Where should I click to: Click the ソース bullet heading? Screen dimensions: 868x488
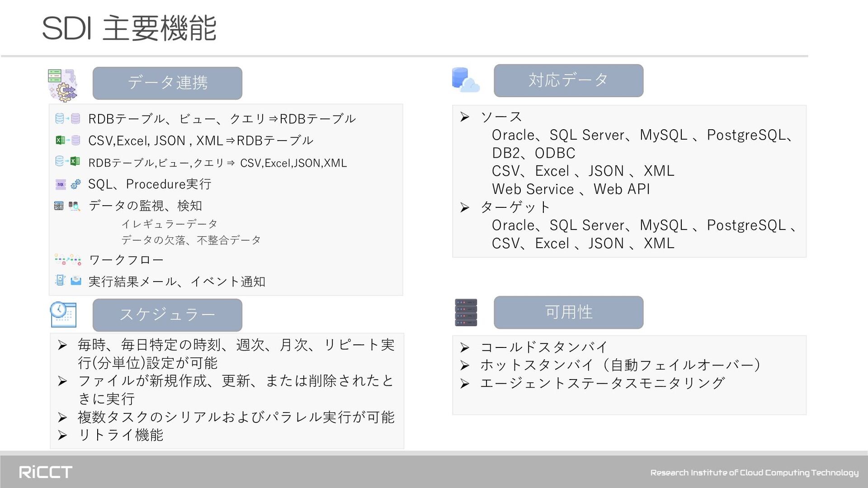click(501, 117)
